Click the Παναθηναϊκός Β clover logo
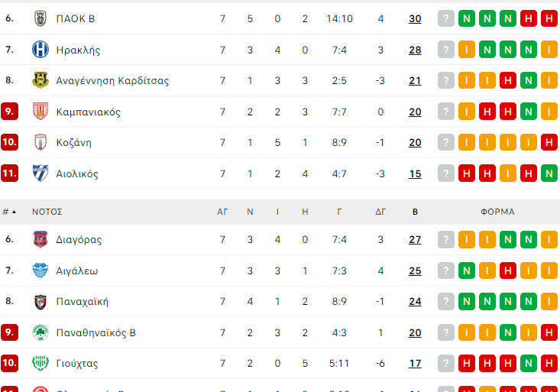The image size is (560, 392). coord(40,332)
